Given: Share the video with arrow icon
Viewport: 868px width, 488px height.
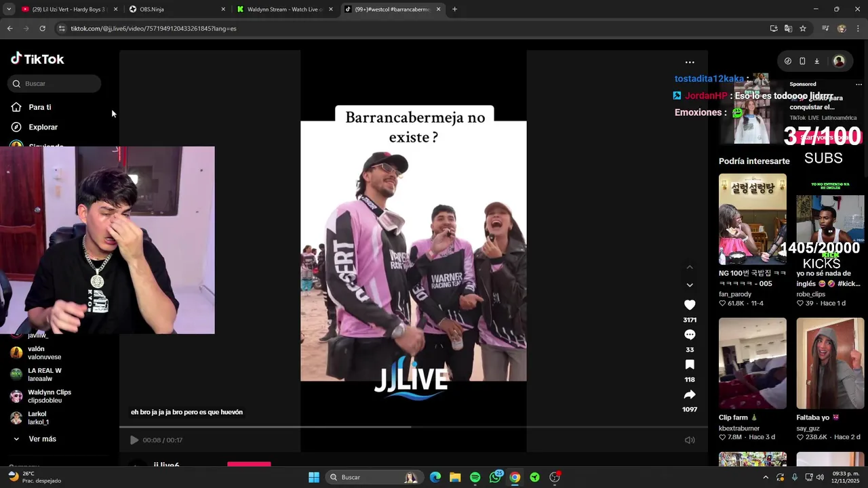Looking at the screenshot, I should click(x=690, y=394).
